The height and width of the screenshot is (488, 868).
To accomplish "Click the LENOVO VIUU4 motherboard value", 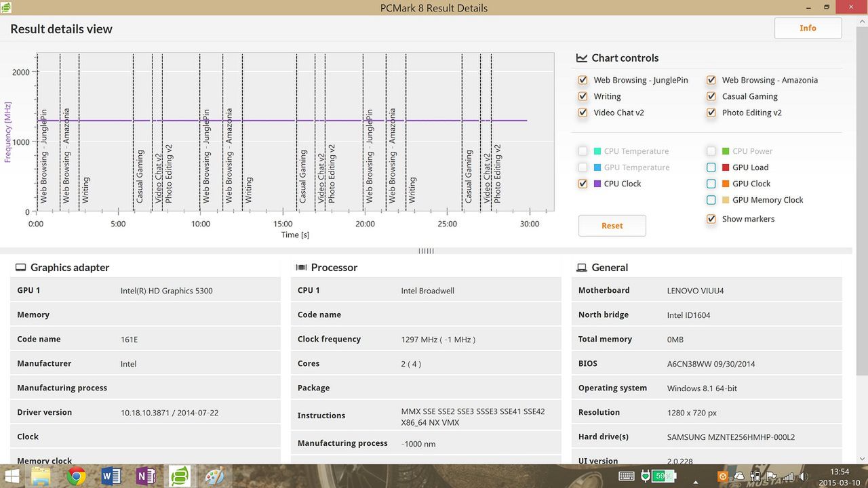I will [x=696, y=291].
